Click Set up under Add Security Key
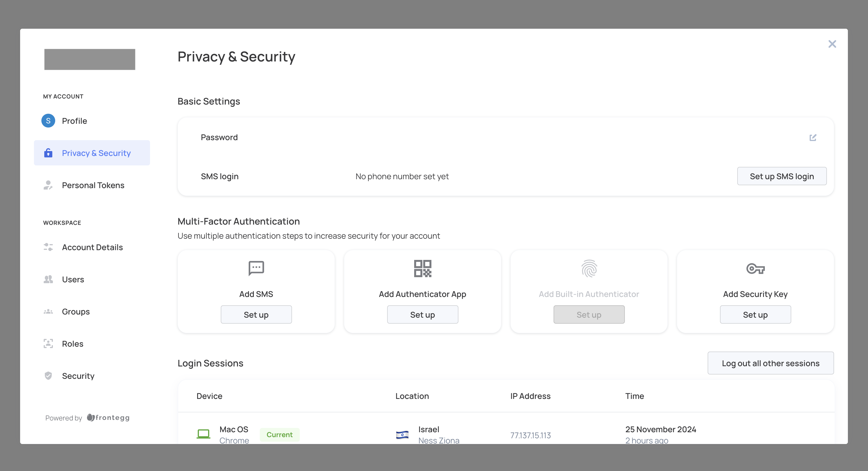Screen dimensions: 868x471 click(755, 314)
